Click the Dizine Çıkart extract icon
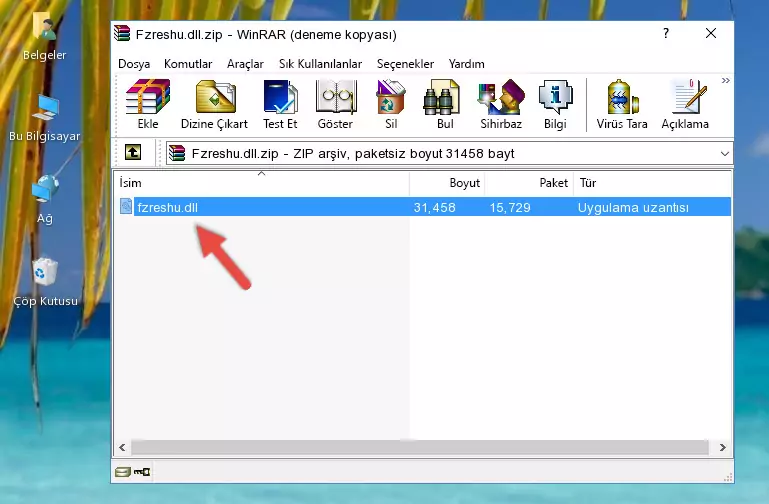Image resolution: width=769 pixels, height=504 pixels. [215, 97]
